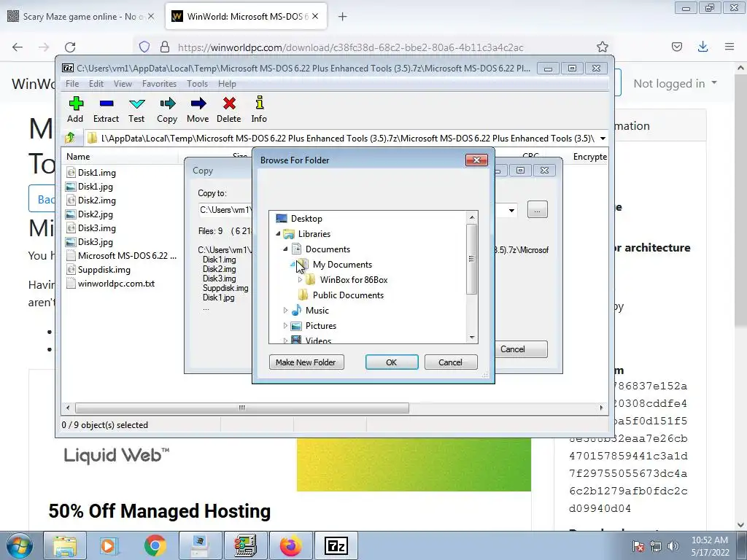Viewport: 747px width, 560px height.
Task: Open the File menu in 7-Zip
Action: click(72, 84)
